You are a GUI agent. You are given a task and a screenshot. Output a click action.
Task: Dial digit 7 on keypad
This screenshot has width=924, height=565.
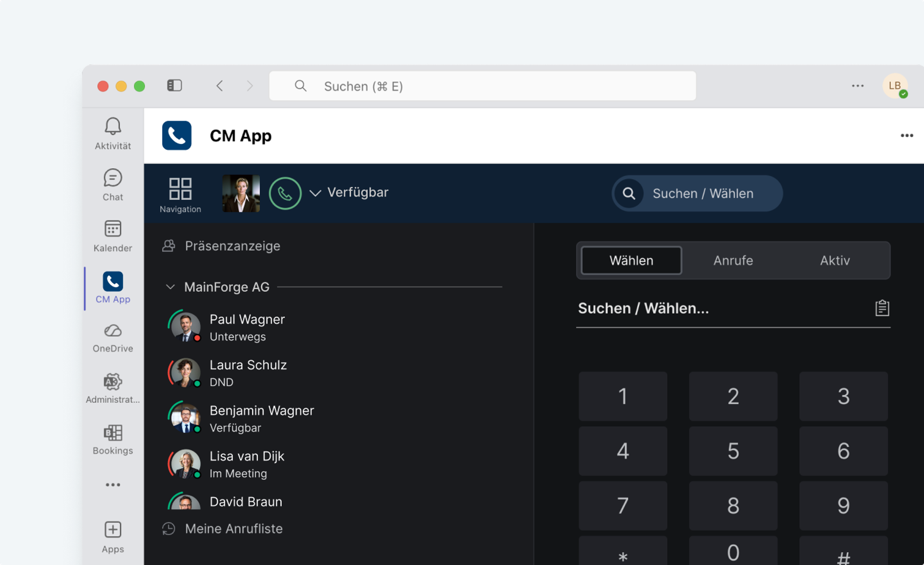coord(623,506)
